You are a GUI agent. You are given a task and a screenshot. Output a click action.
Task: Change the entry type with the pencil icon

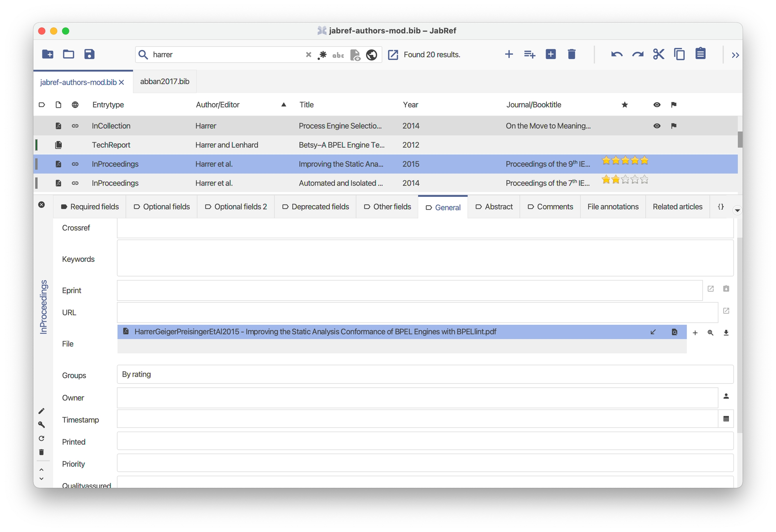pyautogui.click(x=41, y=411)
